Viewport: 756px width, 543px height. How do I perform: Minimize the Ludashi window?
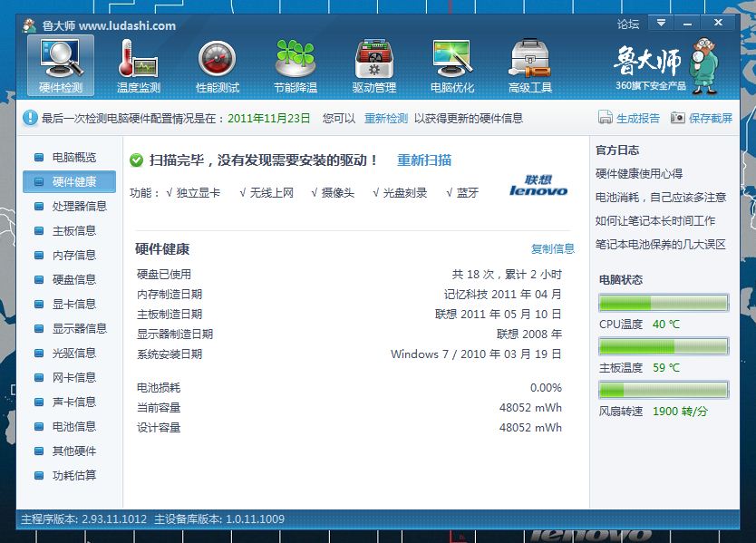pyautogui.click(x=687, y=23)
